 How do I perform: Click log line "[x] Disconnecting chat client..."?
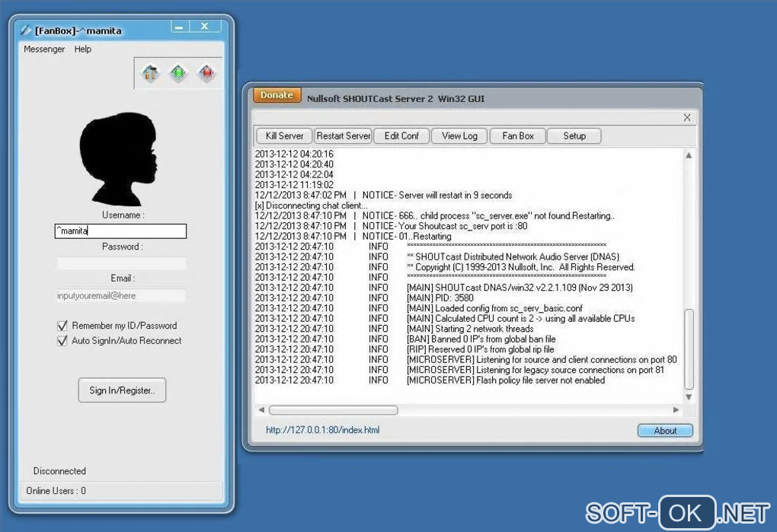pyautogui.click(x=312, y=205)
